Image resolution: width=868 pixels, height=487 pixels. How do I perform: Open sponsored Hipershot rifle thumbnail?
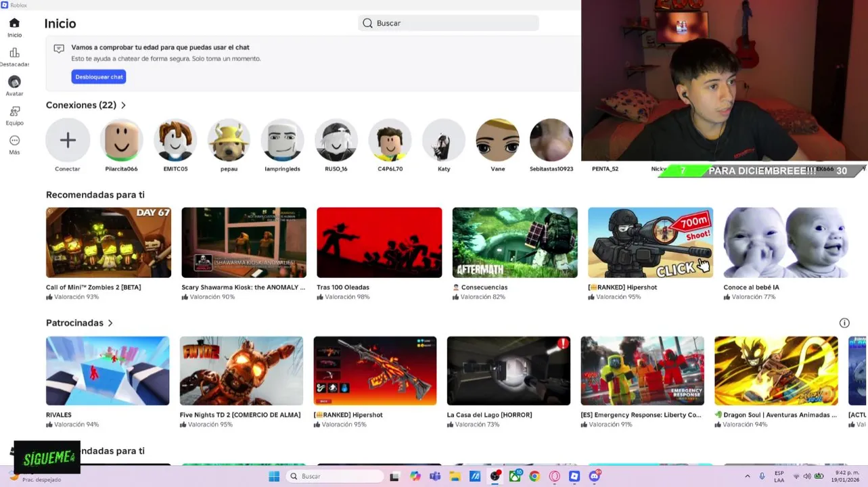pyautogui.click(x=375, y=371)
